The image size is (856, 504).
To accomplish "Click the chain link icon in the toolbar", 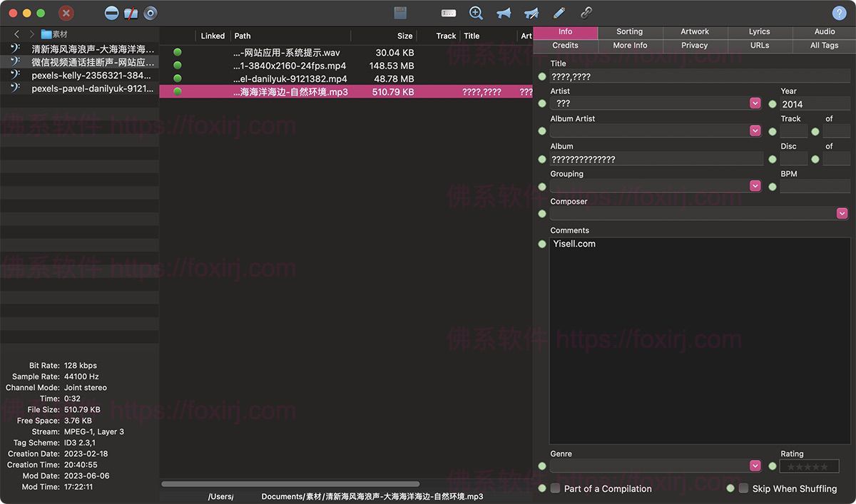I will pos(586,12).
